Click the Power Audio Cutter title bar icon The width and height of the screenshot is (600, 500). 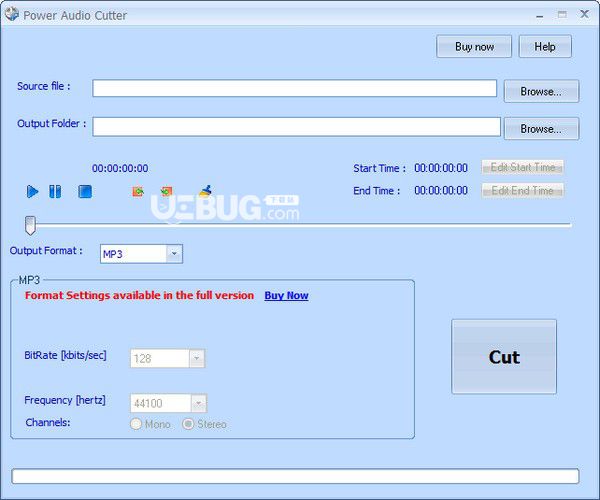[x=11, y=14]
